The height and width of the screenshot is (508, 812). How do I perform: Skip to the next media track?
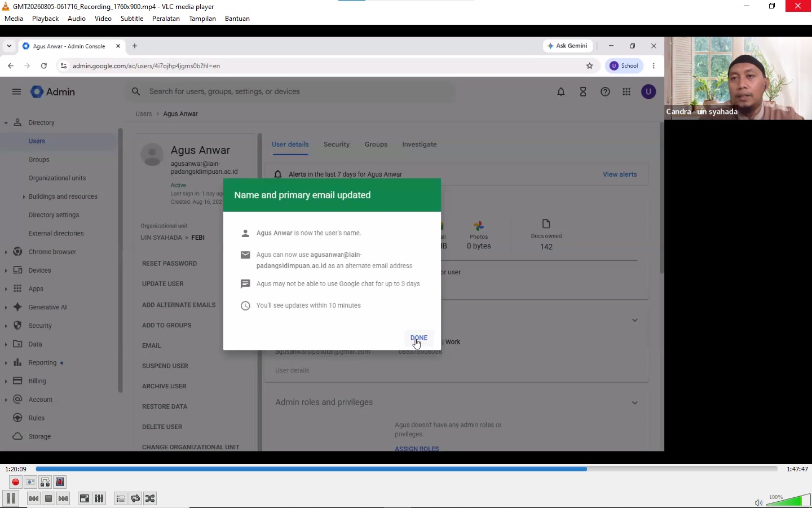[63, 498]
